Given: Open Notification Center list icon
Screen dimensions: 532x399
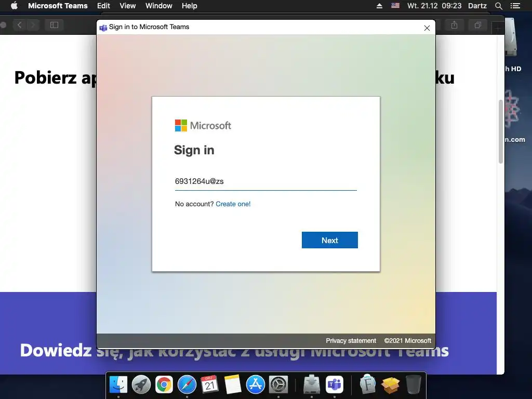Looking at the screenshot, I should (x=515, y=6).
